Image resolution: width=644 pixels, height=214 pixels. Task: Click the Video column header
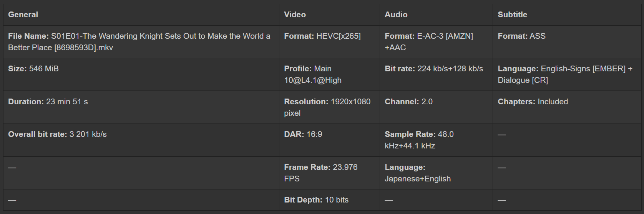[x=295, y=15]
